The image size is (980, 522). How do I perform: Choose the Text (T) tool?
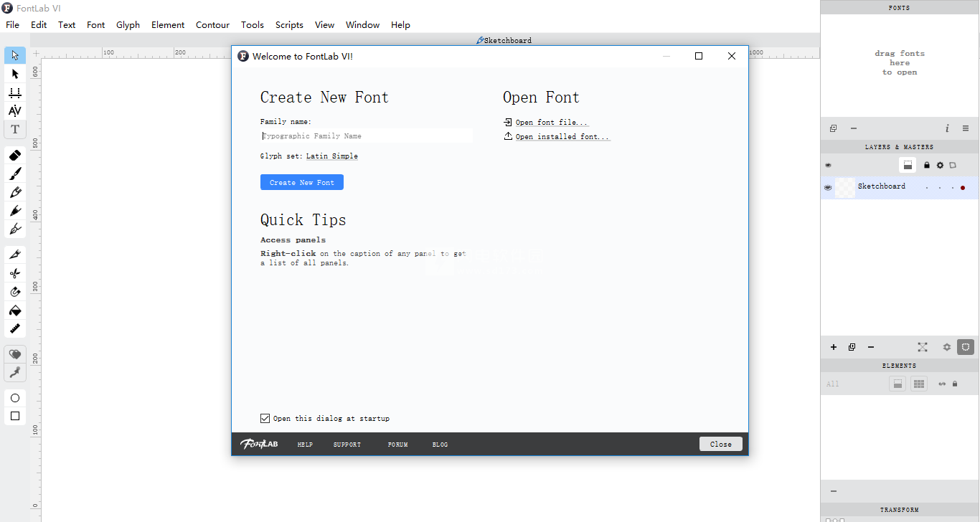[x=15, y=130]
